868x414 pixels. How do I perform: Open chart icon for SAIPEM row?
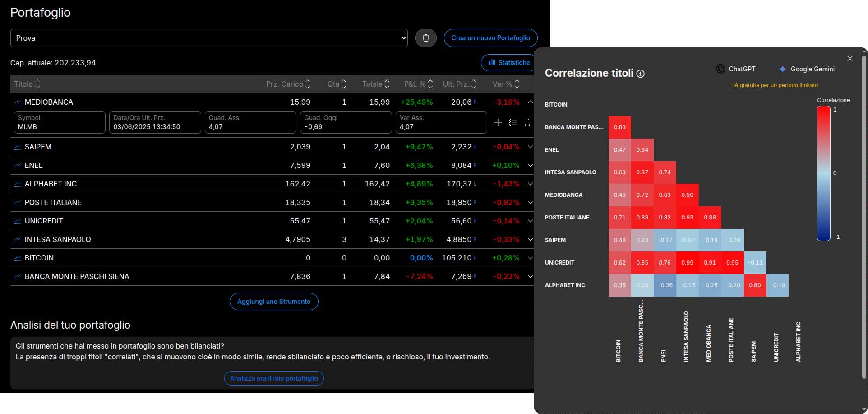18,147
